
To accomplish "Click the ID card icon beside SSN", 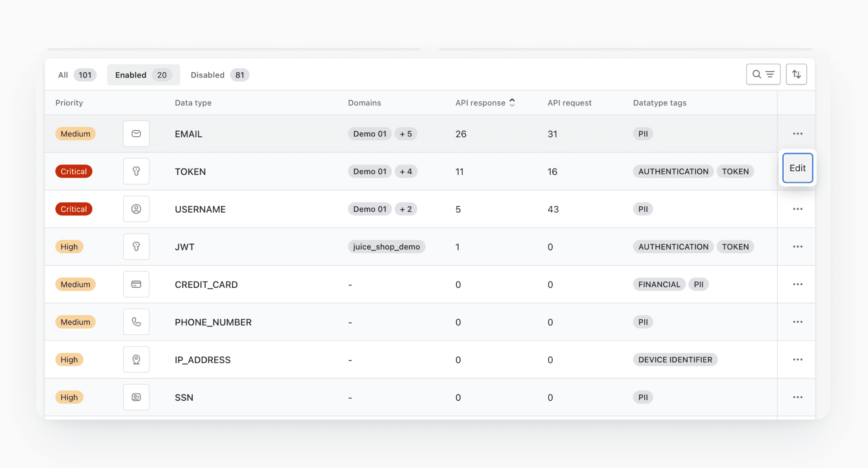I will (136, 397).
